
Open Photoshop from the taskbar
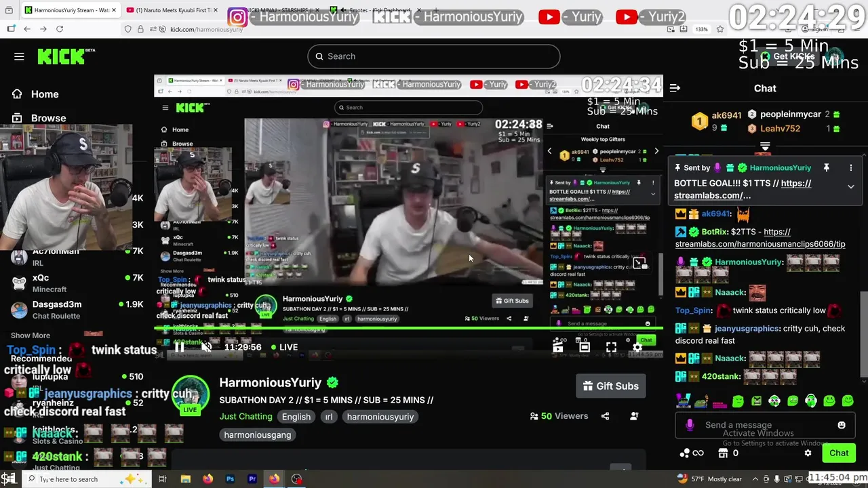pos(230,479)
